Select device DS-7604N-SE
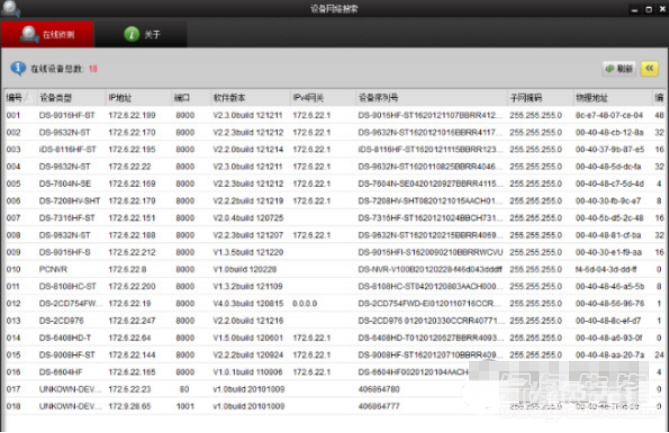The image size is (669, 433). [65, 183]
